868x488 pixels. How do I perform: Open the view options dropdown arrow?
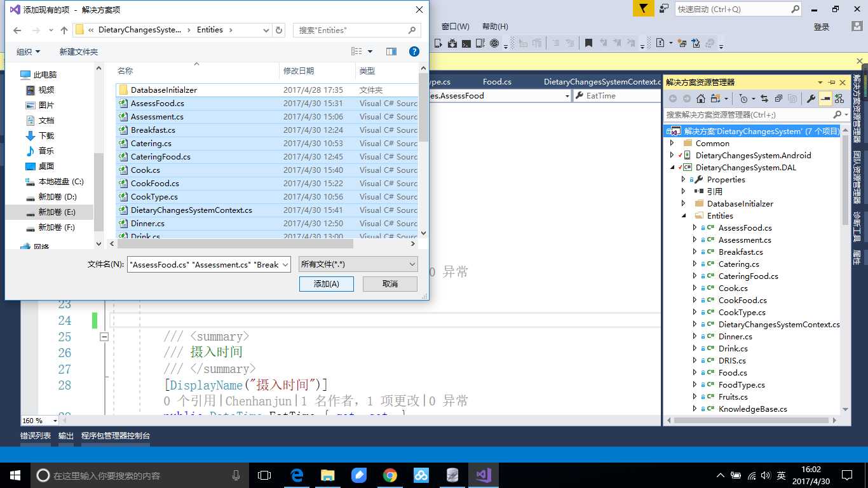click(370, 51)
